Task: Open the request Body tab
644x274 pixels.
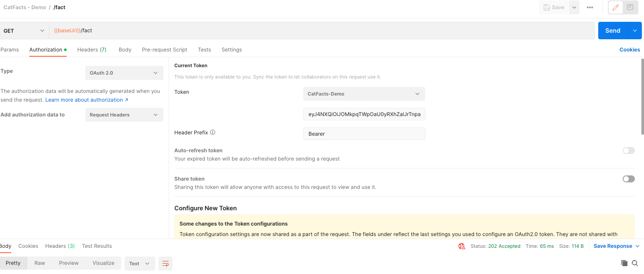Action: coord(125,50)
